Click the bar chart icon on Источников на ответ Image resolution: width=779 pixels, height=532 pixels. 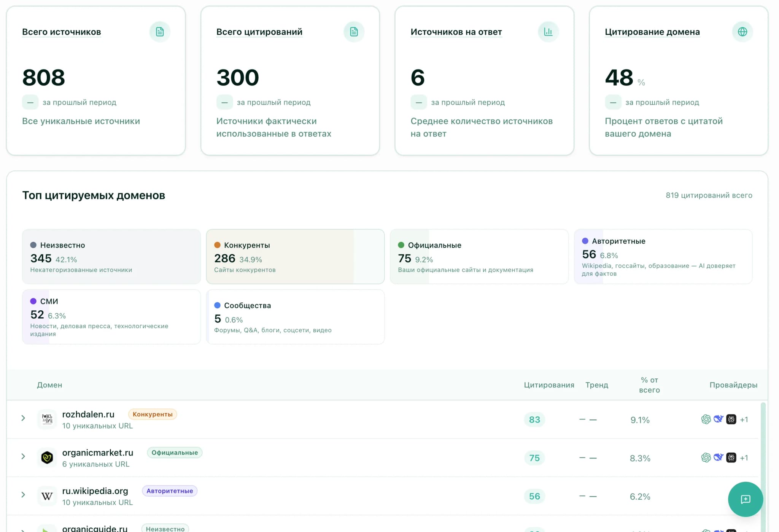pos(548,32)
